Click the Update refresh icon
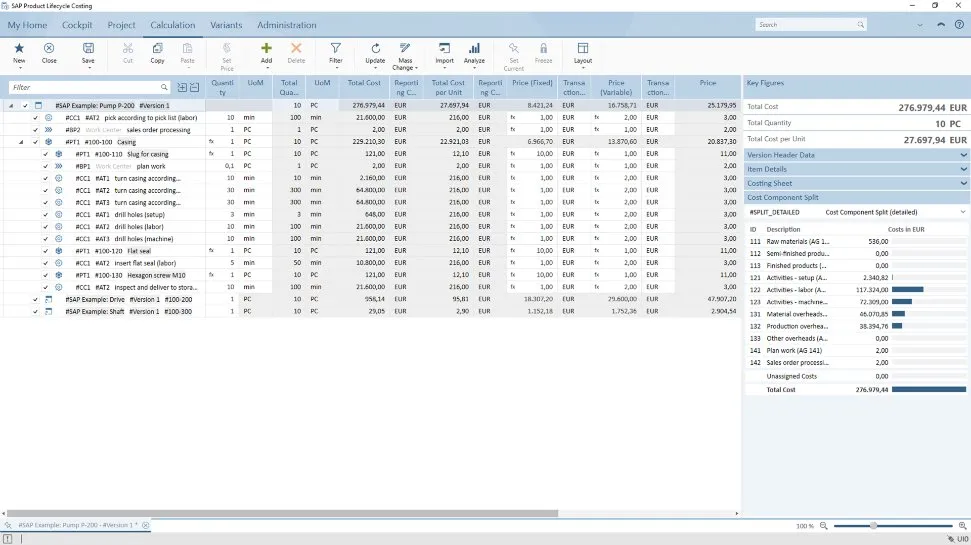The height and width of the screenshot is (545, 971). click(375, 48)
